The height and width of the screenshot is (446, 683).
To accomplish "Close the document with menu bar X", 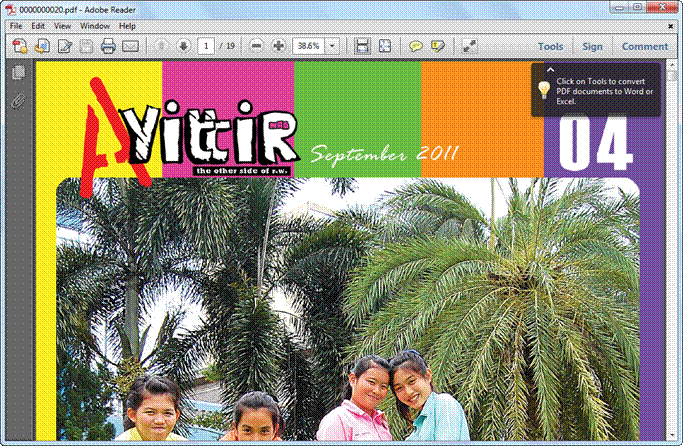I will pyautogui.click(x=671, y=26).
